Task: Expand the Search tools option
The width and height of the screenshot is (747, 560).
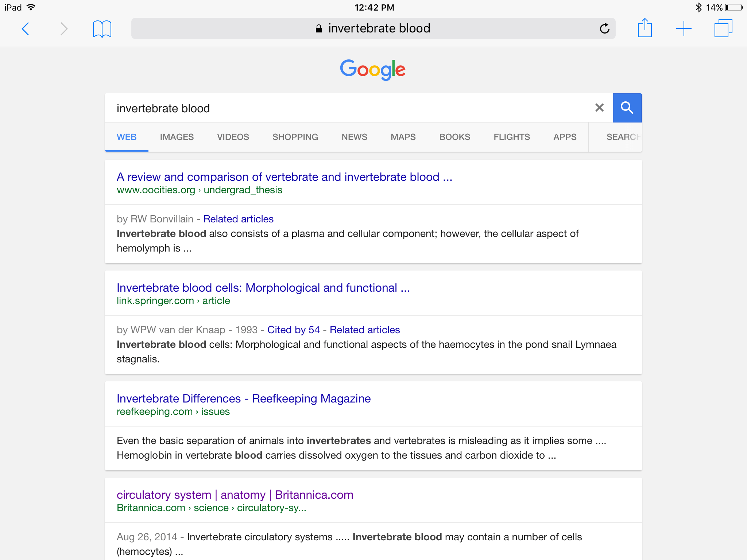Action: click(x=622, y=137)
